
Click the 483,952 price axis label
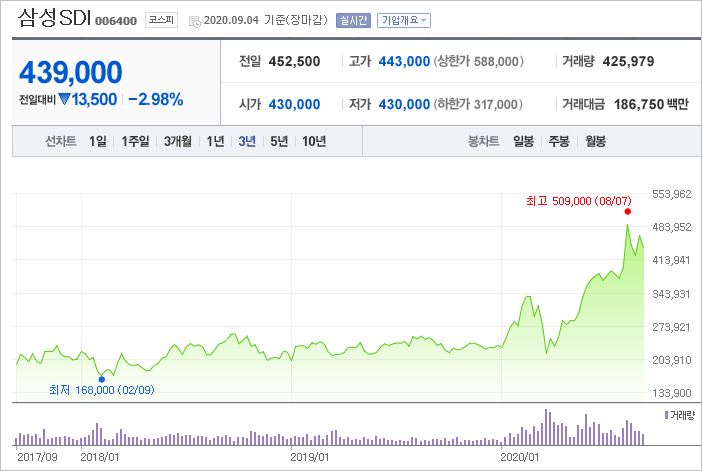coord(672,227)
